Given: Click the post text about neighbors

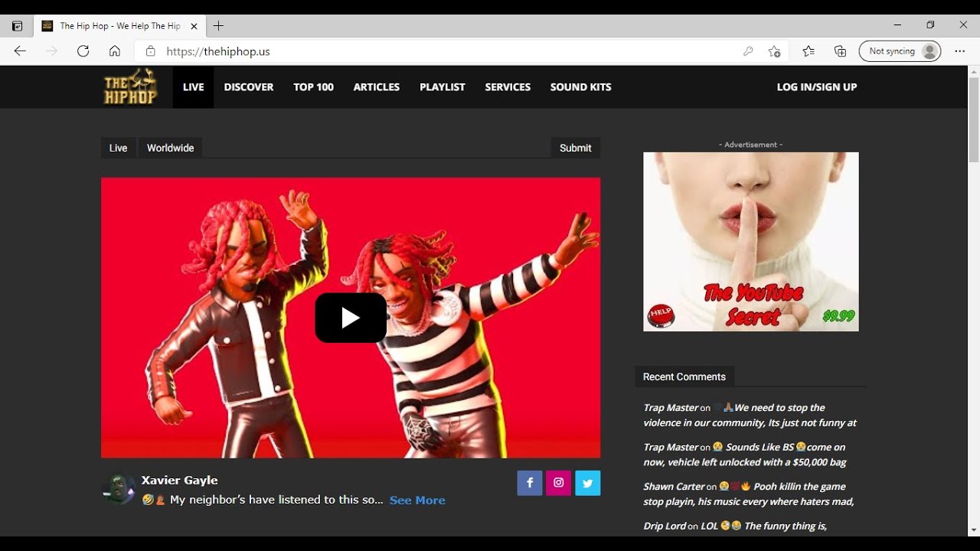Looking at the screenshot, I should (263, 500).
